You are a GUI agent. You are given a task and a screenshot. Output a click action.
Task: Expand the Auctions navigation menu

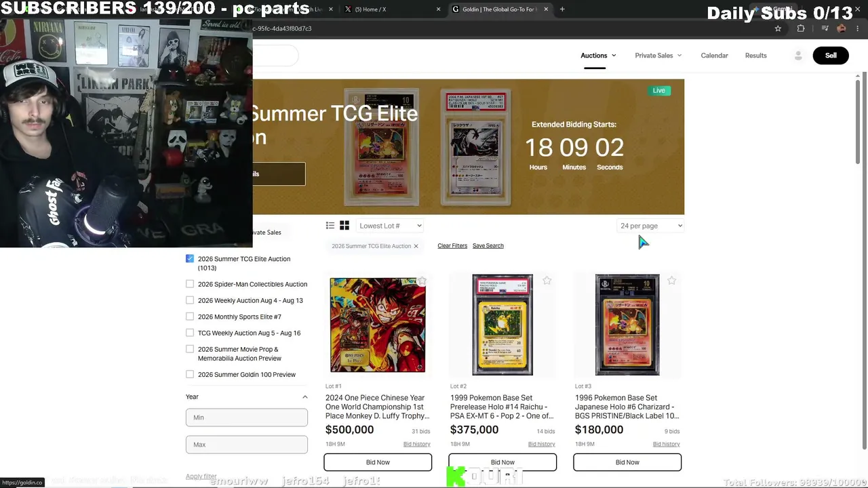[x=598, y=56]
